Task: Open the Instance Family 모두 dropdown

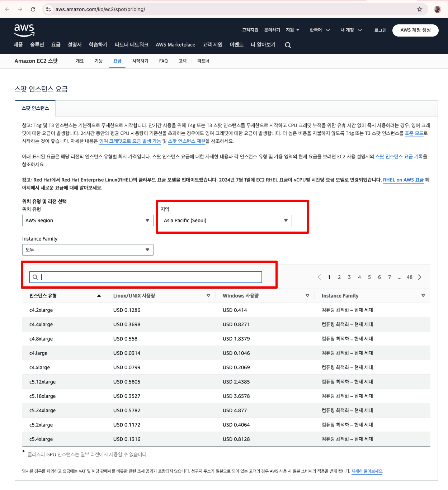Action: 88,250
